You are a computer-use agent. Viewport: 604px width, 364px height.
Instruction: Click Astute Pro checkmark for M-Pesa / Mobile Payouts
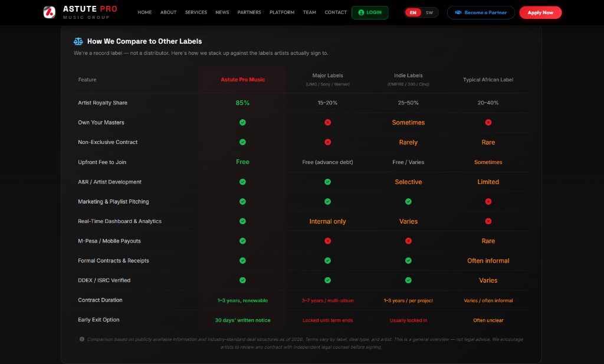[x=242, y=241]
